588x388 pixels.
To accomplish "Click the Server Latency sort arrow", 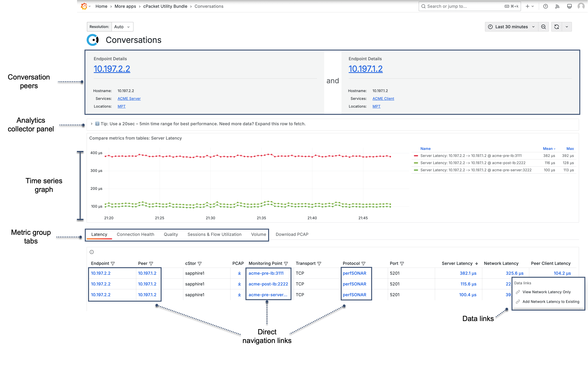I will tap(476, 263).
